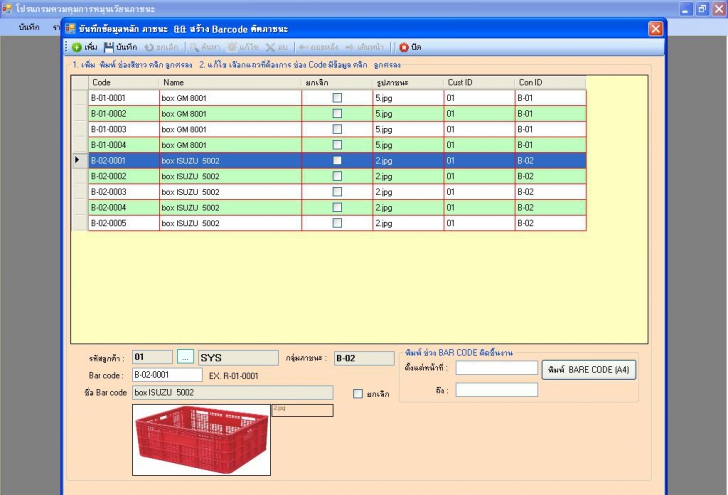Screen dimensions: 728x495
Task: Click the main window application icon
Action: click(7, 8)
